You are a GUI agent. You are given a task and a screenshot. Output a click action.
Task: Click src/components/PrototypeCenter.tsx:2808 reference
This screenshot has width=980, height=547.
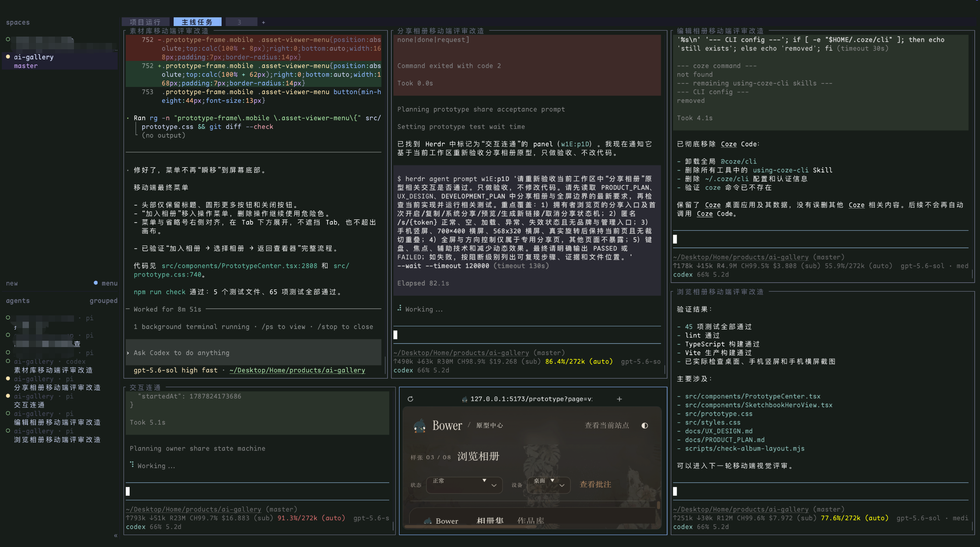point(239,266)
